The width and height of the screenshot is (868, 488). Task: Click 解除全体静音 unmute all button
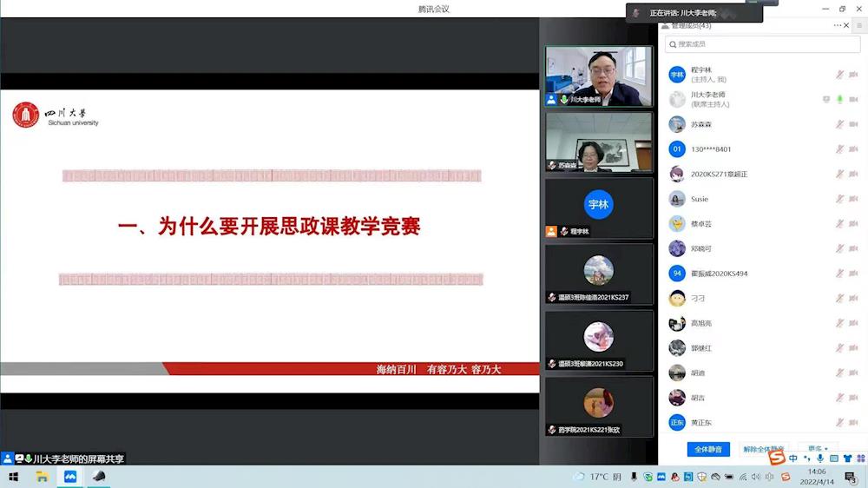coord(763,449)
